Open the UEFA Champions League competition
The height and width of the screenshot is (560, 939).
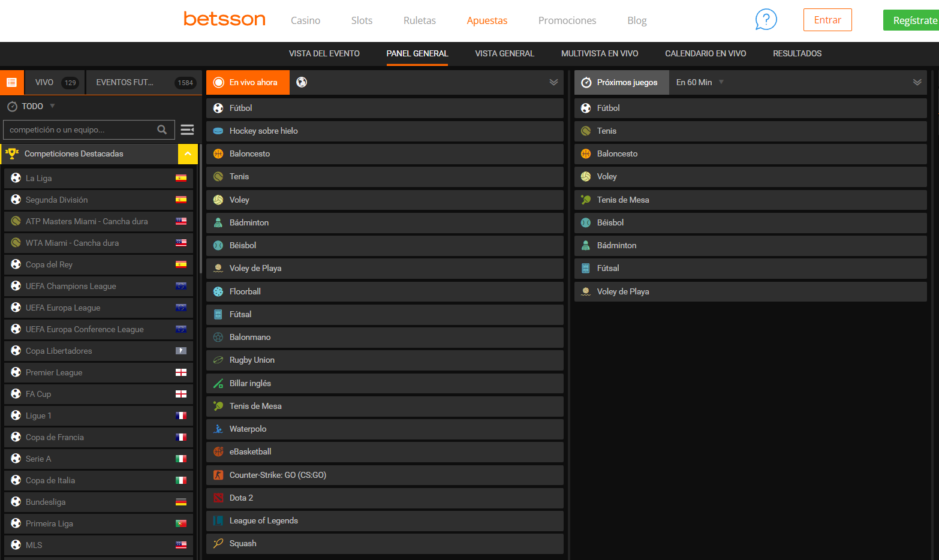(x=98, y=286)
